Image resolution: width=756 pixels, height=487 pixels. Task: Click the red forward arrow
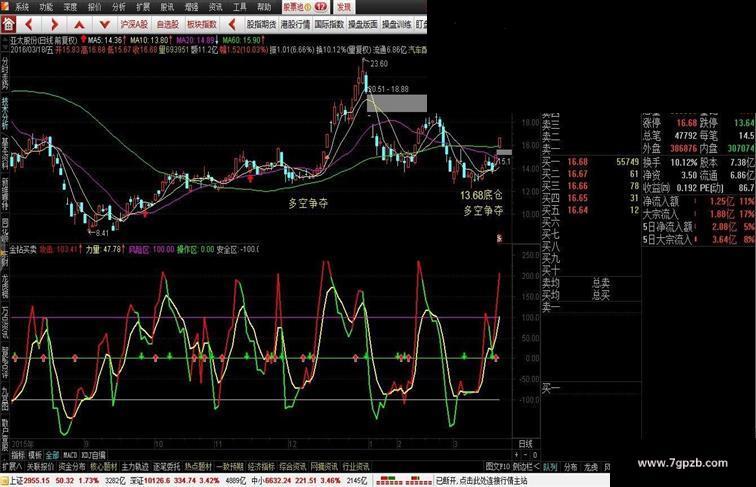point(54,24)
